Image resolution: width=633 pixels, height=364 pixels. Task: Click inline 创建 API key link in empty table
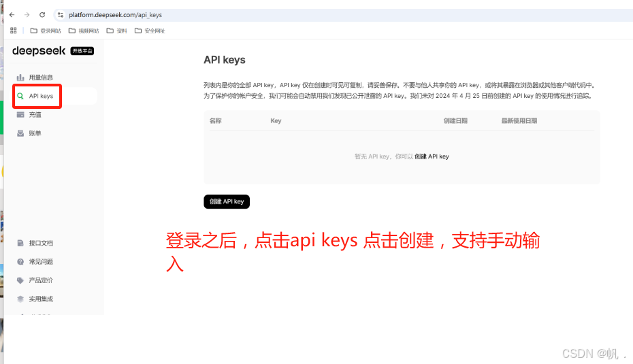(x=432, y=156)
